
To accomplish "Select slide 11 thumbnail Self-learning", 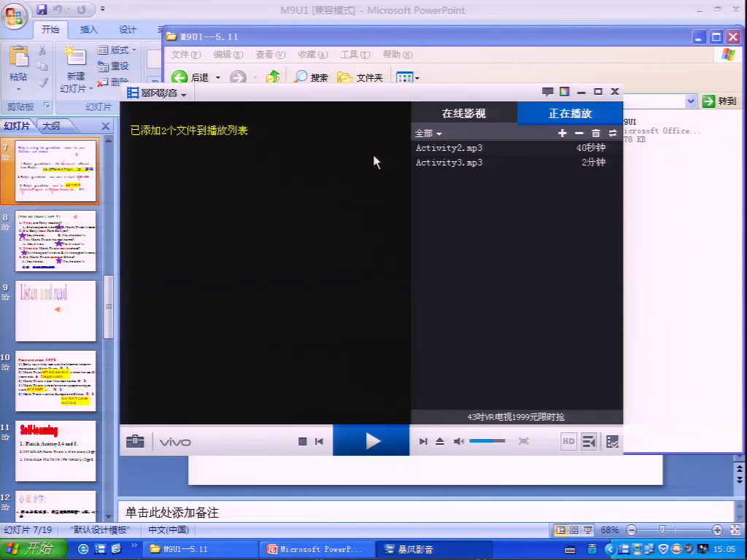I will coord(55,451).
